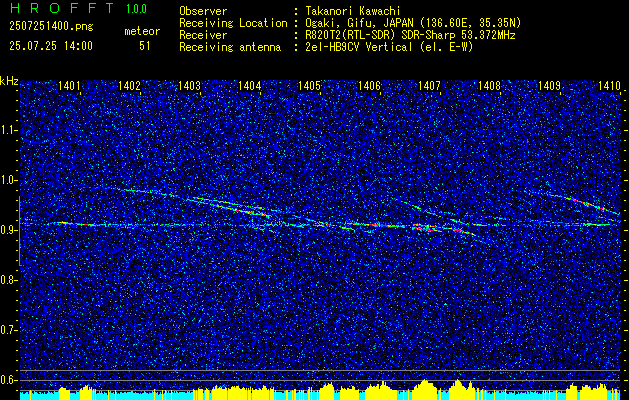The image size is (629, 400).
Task: Click the Observer field label
Action: tap(203, 11)
